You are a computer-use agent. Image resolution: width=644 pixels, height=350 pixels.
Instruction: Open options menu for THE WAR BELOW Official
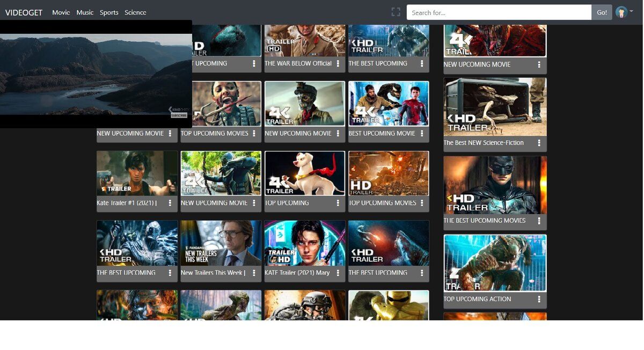[x=338, y=63]
